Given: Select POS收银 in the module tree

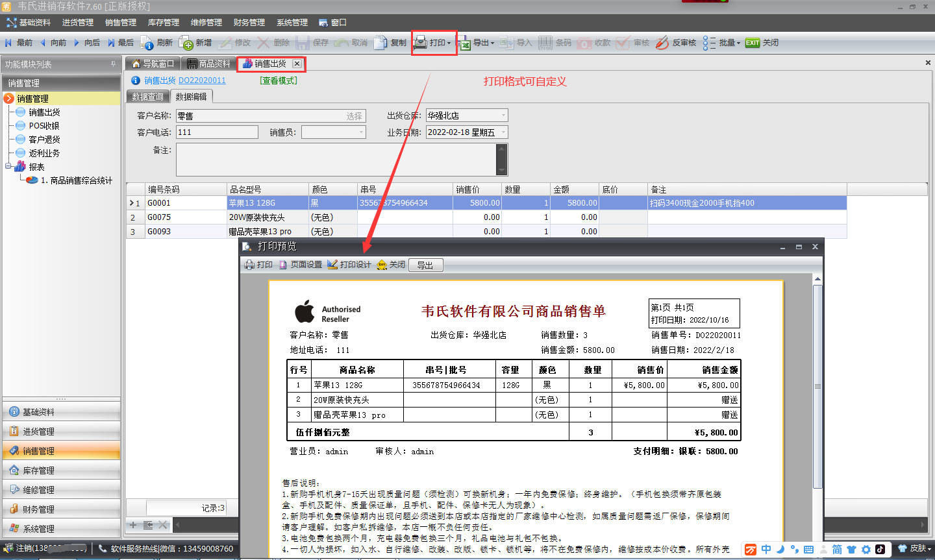Looking at the screenshot, I should (x=44, y=126).
